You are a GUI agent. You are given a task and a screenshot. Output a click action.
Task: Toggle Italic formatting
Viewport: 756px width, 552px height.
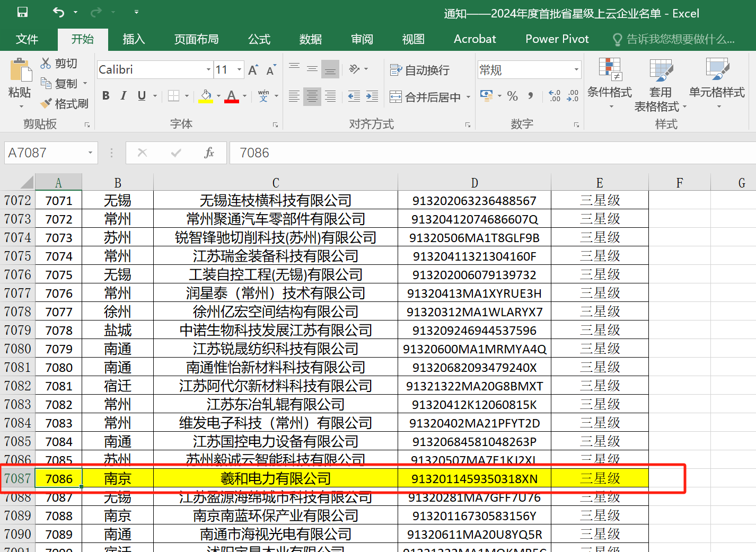[124, 96]
